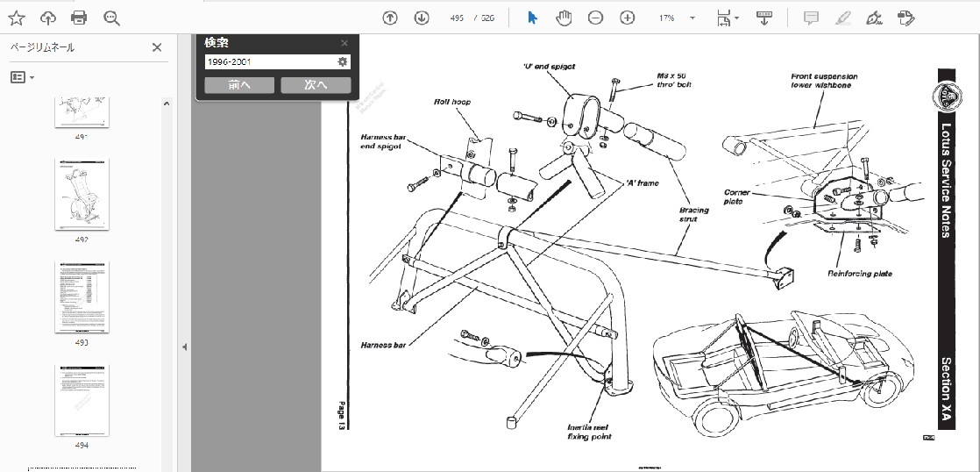Screen dimensions: 980x472
Task: Zoom out with minus icon
Action: 595,18
